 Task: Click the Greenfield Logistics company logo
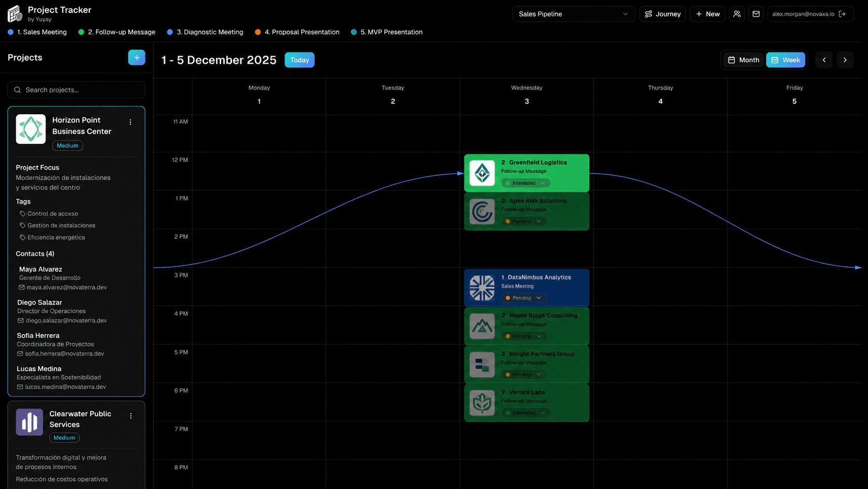(x=482, y=173)
